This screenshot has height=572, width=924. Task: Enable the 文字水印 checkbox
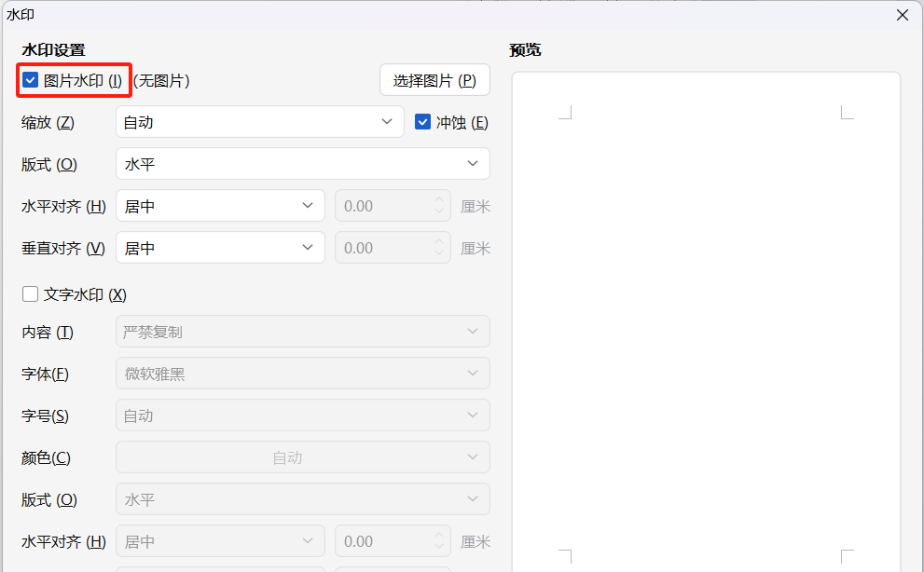tap(30, 293)
